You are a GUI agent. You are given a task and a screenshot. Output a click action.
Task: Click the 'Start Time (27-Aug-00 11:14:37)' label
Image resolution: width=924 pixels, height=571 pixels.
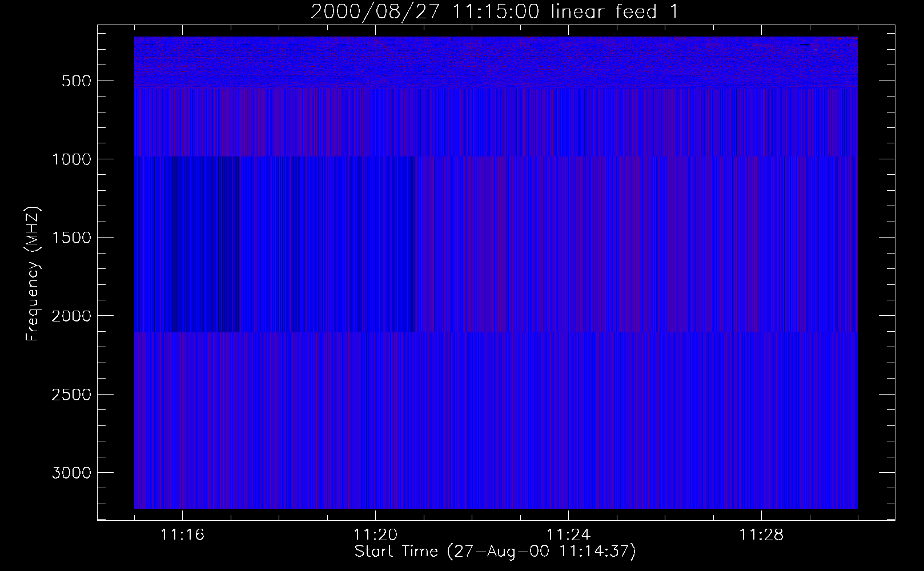(x=495, y=552)
